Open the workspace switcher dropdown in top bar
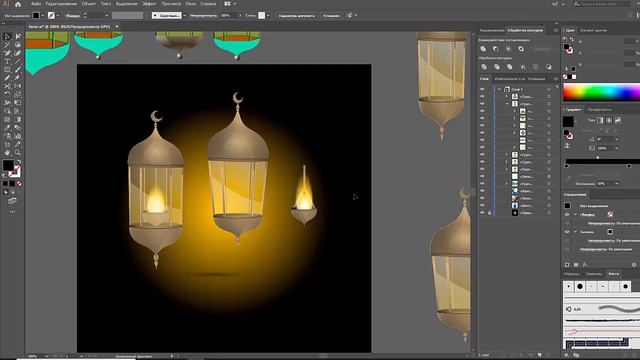The height and width of the screenshot is (360, 640). [x=230, y=4]
